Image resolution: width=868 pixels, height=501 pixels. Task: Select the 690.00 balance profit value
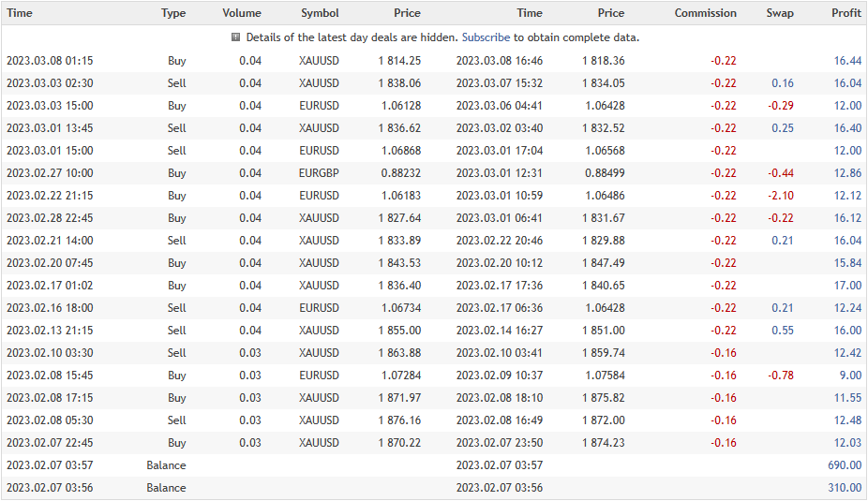click(x=845, y=465)
